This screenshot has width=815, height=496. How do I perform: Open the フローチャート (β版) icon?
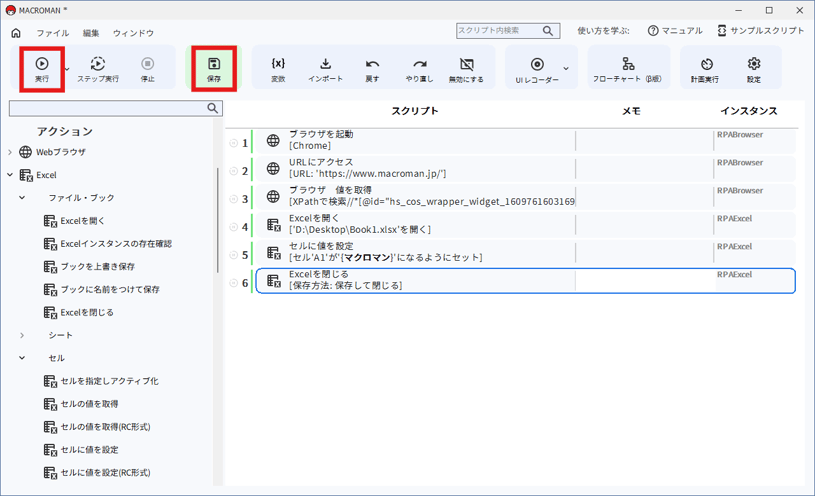coord(628,64)
